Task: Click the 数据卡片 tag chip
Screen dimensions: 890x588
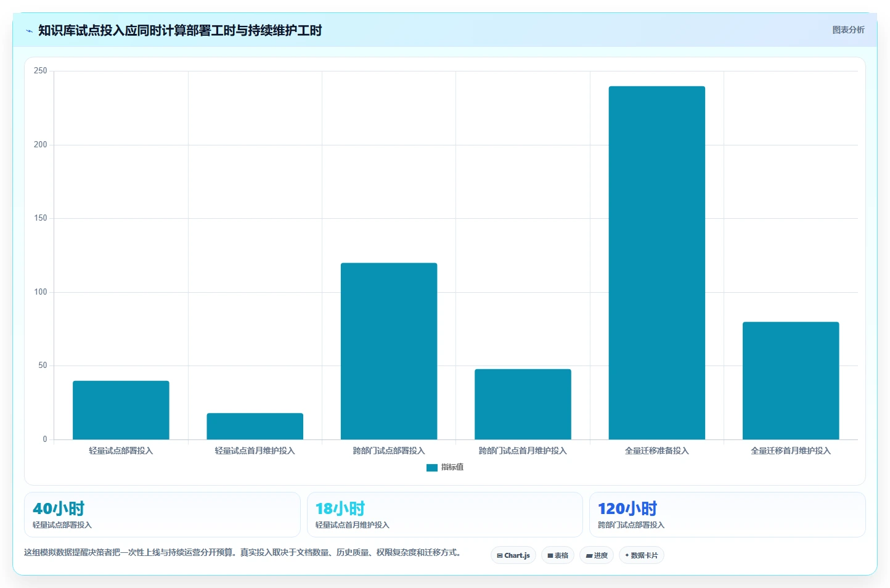Action: 642,555
